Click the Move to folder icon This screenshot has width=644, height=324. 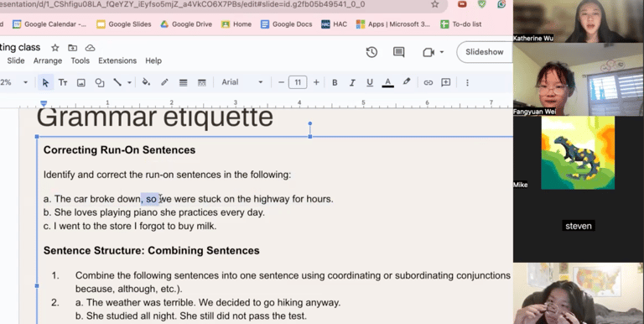(72, 48)
